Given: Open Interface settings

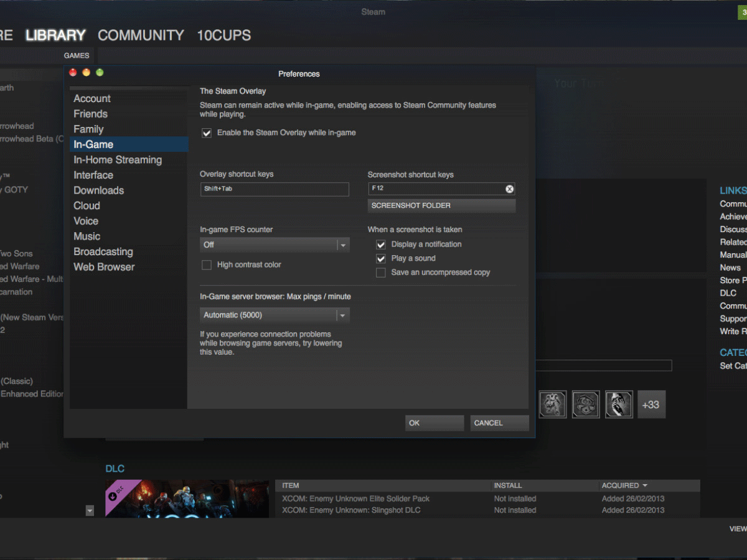Looking at the screenshot, I should point(93,175).
